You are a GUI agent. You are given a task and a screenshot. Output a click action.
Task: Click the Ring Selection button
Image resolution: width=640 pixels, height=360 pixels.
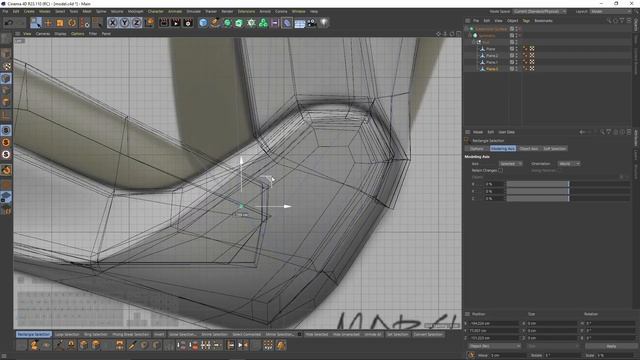point(95,334)
